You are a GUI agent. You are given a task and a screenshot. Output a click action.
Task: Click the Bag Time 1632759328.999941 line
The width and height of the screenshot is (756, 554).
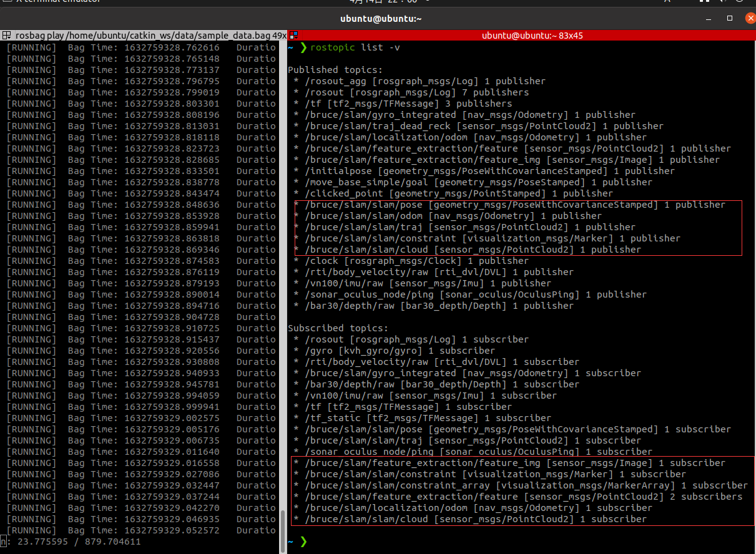(x=141, y=407)
